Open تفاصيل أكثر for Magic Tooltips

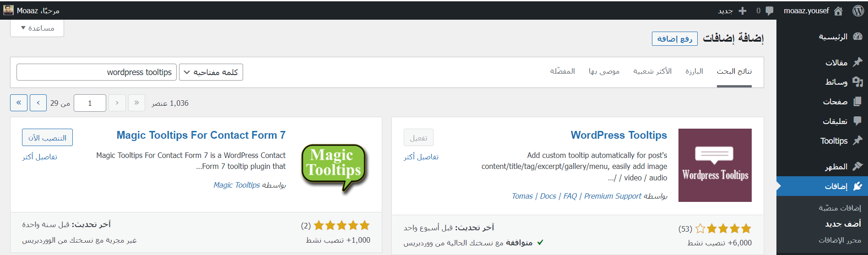pos(40,157)
